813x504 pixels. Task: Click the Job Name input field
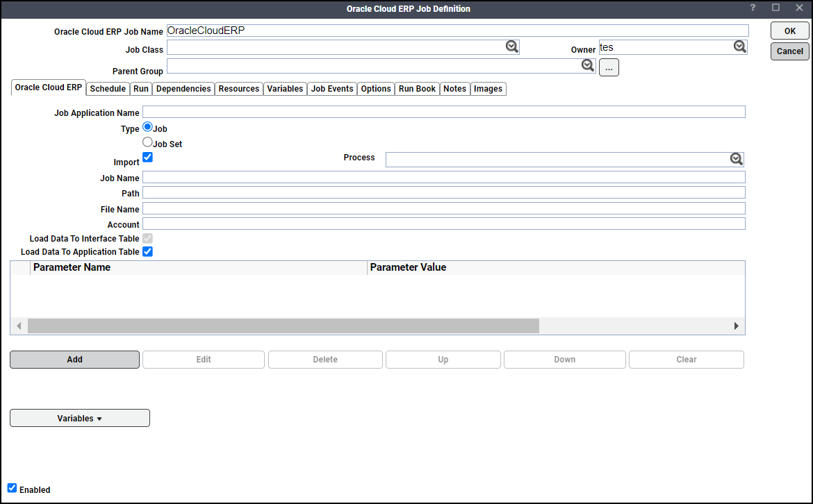444,177
